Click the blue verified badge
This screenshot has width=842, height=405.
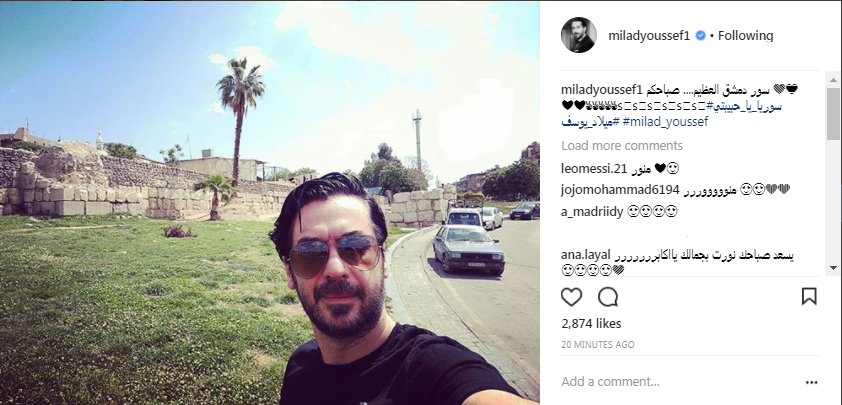point(701,36)
